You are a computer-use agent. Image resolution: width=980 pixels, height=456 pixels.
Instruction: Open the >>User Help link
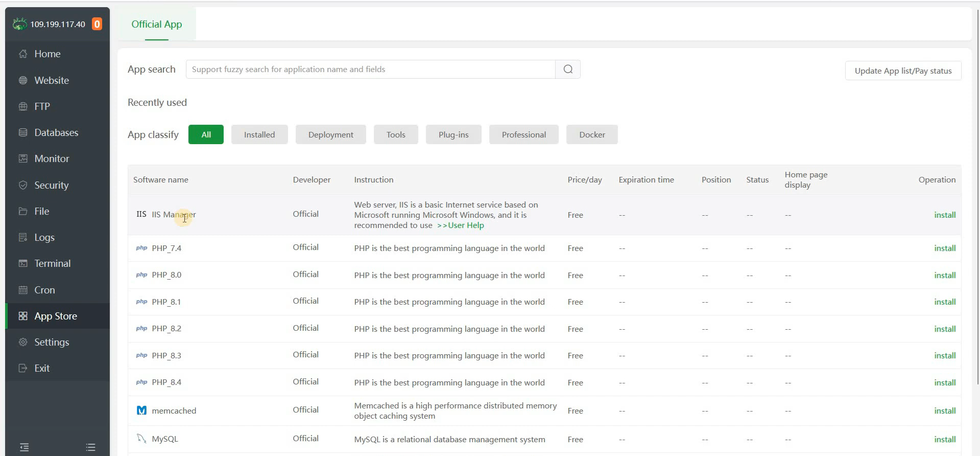tap(461, 225)
